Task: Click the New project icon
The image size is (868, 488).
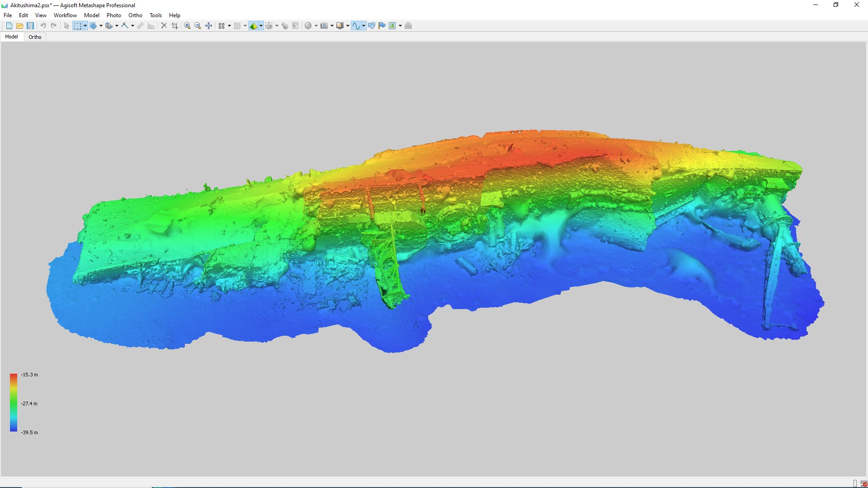Action: click(9, 26)
